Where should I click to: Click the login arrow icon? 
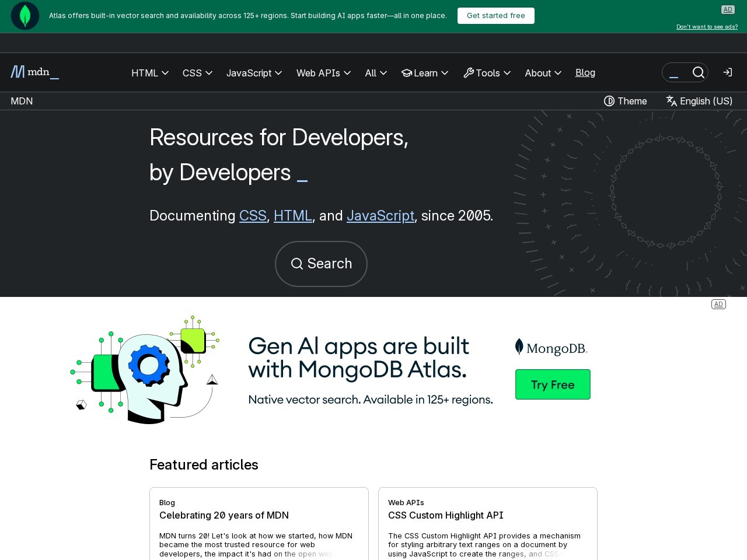coord(727,72)
